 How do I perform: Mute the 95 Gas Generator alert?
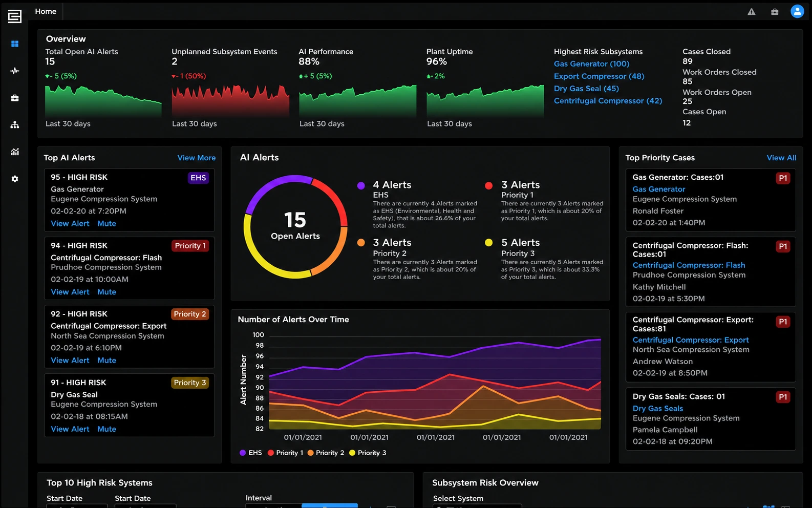click(x=107, y=223)
